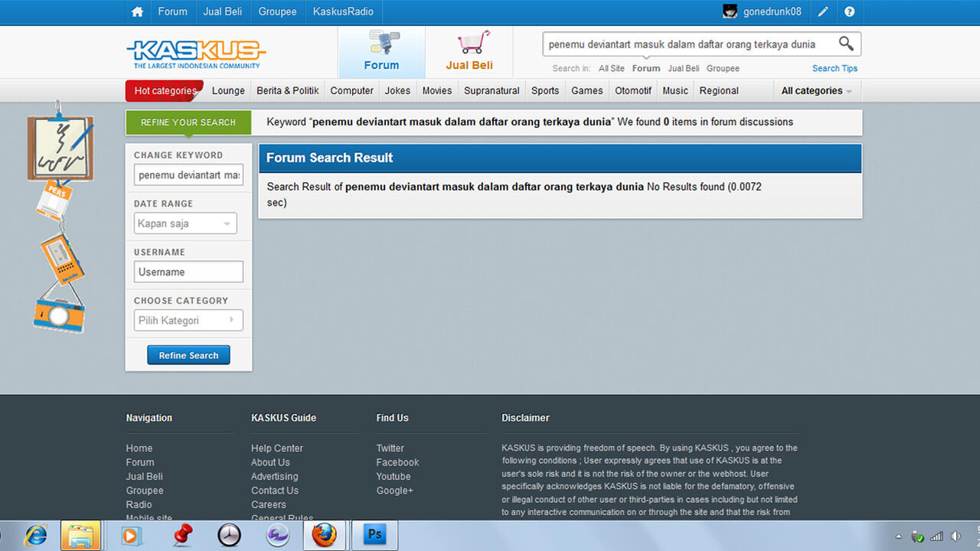Open Photoshop from the taskbar
The height and width of the screenshot is (551, 980).
coord(374,535)
